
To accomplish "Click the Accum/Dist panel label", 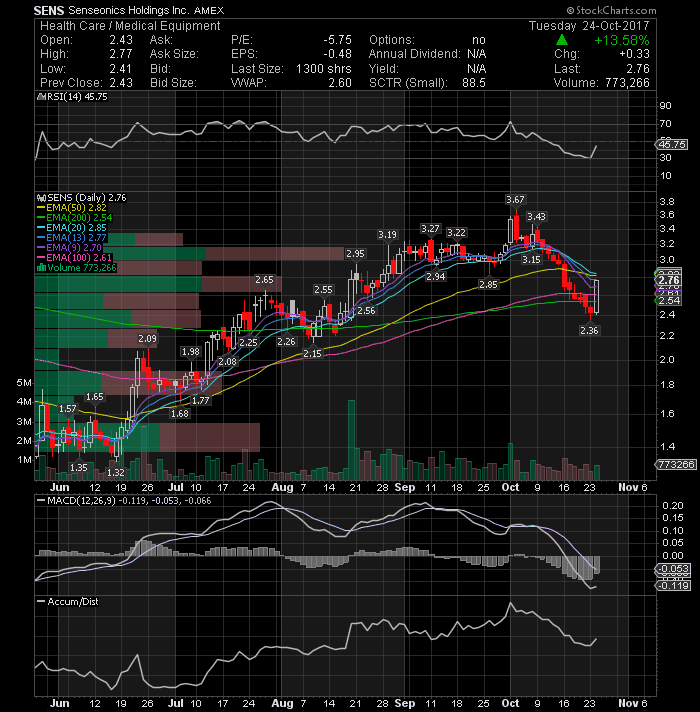I will click(73, 602).
